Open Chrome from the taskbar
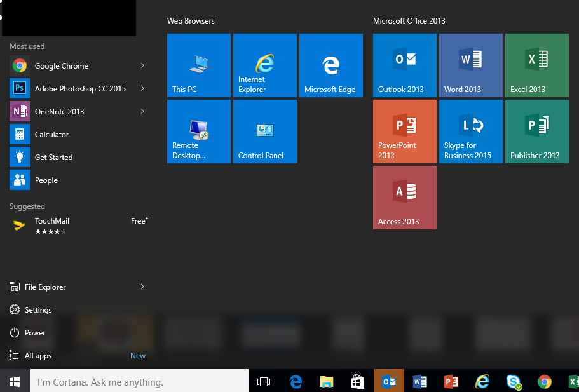 [x=545, y=381]
